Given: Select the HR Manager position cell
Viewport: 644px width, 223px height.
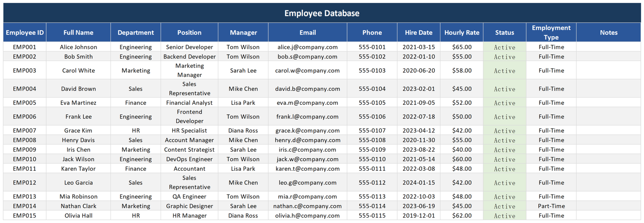Looking at the screenshot, I should 190,216.
